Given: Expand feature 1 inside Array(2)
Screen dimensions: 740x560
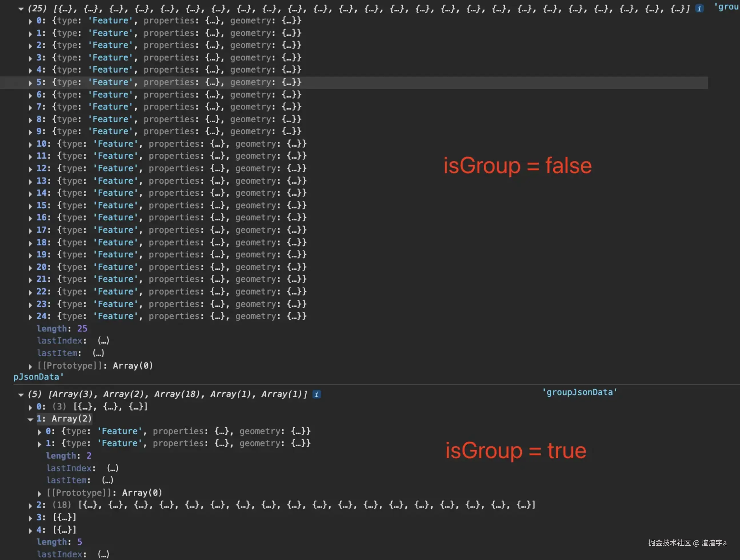Looking at the screenshot, I should point(39,444).
